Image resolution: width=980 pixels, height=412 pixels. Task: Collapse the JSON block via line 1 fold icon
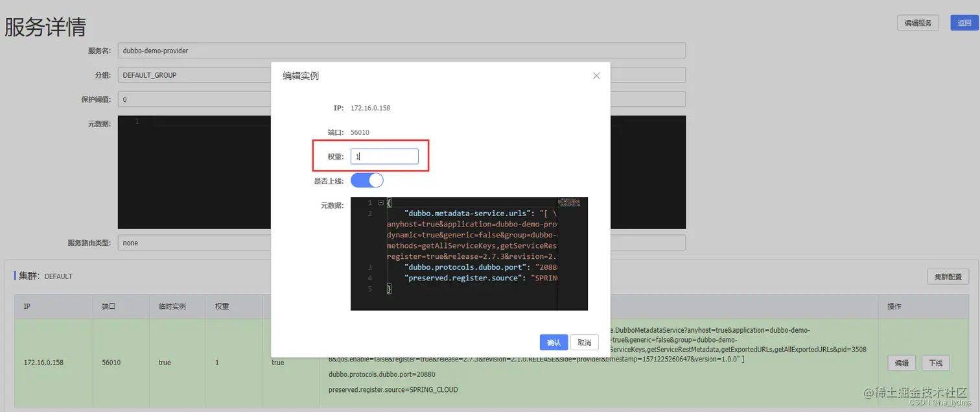(380, 202)
